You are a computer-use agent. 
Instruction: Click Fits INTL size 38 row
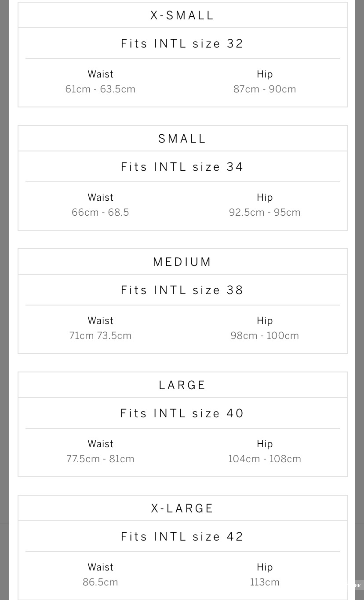pos(182,290)
